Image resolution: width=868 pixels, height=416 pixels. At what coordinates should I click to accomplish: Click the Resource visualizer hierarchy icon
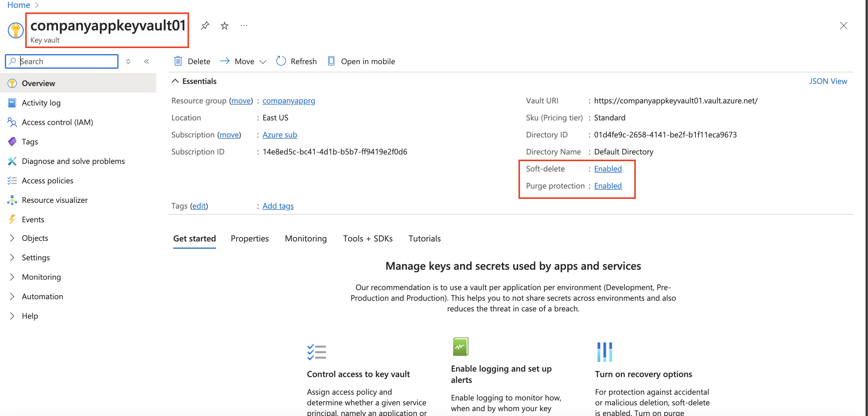[x=12, y=200]
